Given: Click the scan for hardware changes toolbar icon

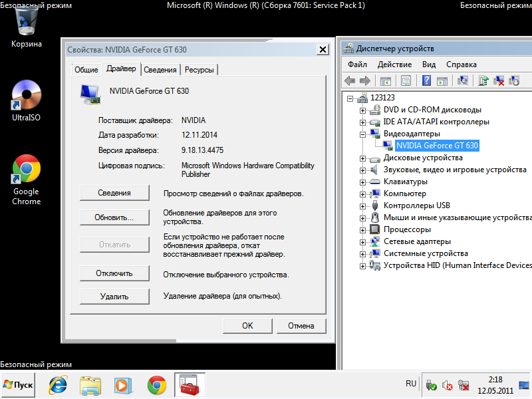Looking at the screenshot, I should (464, 80).
